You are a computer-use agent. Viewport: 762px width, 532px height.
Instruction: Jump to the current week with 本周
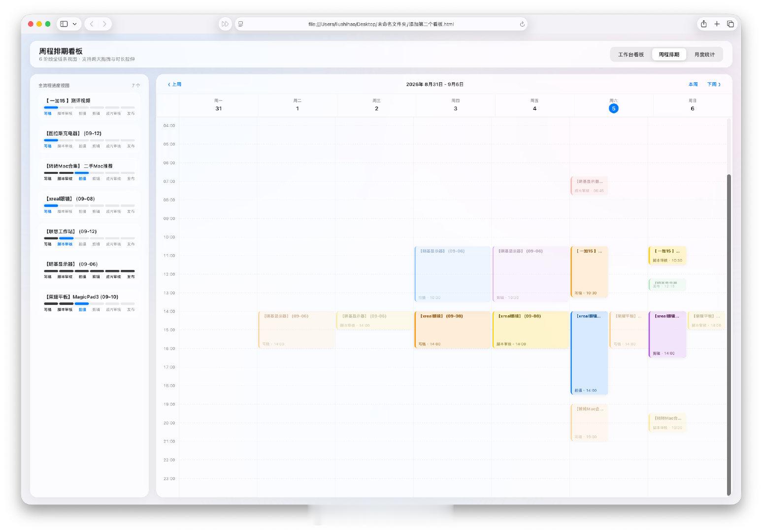click(x=693, y=84)
